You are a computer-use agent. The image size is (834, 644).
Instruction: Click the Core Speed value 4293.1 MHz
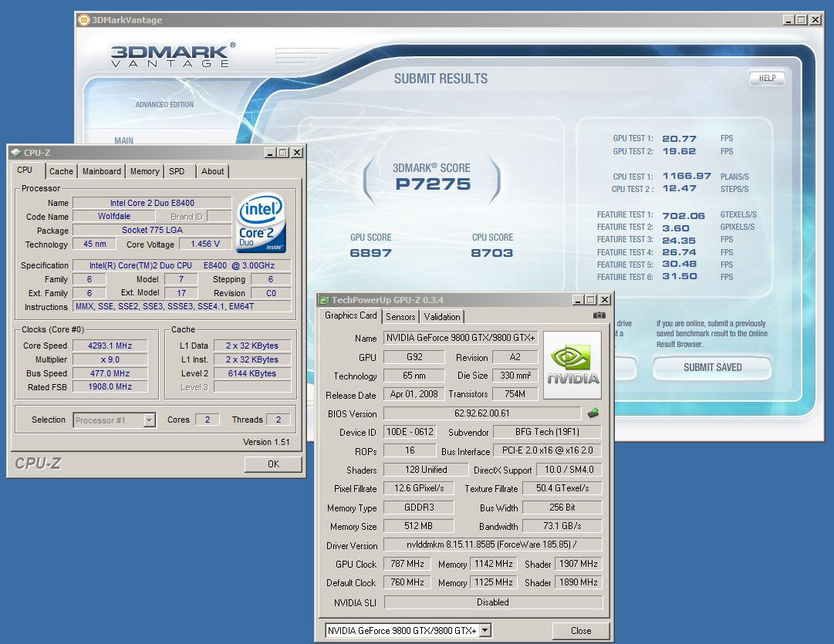point(110,346)
